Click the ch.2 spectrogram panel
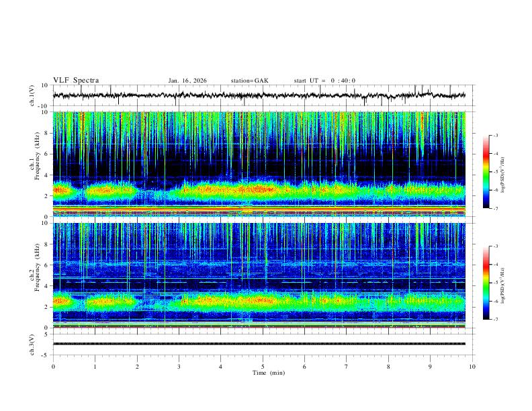532x411 pixels. [259, 275]
